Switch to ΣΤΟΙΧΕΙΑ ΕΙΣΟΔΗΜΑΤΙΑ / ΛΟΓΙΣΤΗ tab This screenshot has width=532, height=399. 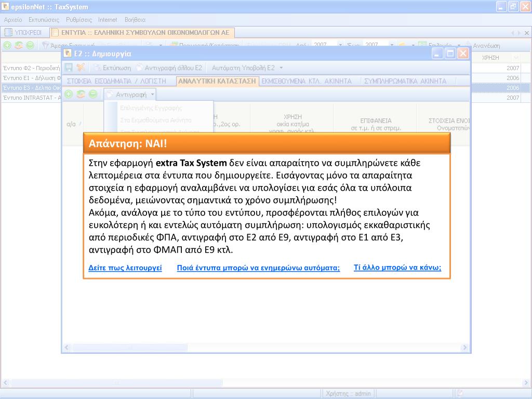(x=116, y=81)
